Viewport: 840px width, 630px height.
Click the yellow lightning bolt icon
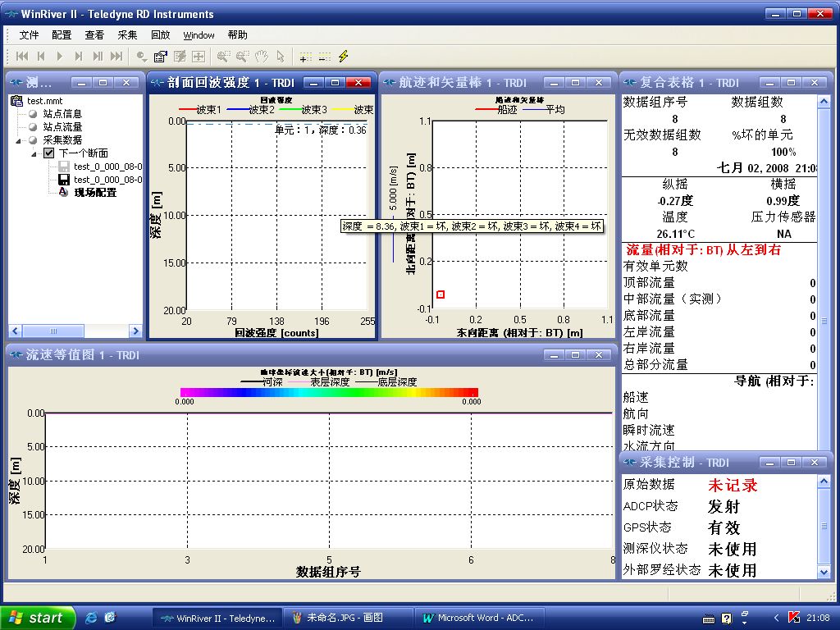click(x=343, y=57)
